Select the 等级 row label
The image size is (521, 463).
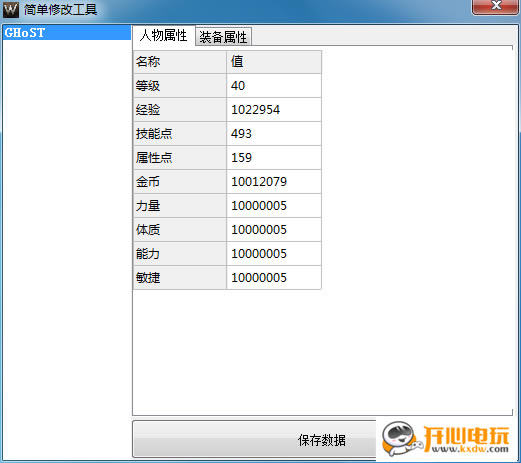point(180,86)
